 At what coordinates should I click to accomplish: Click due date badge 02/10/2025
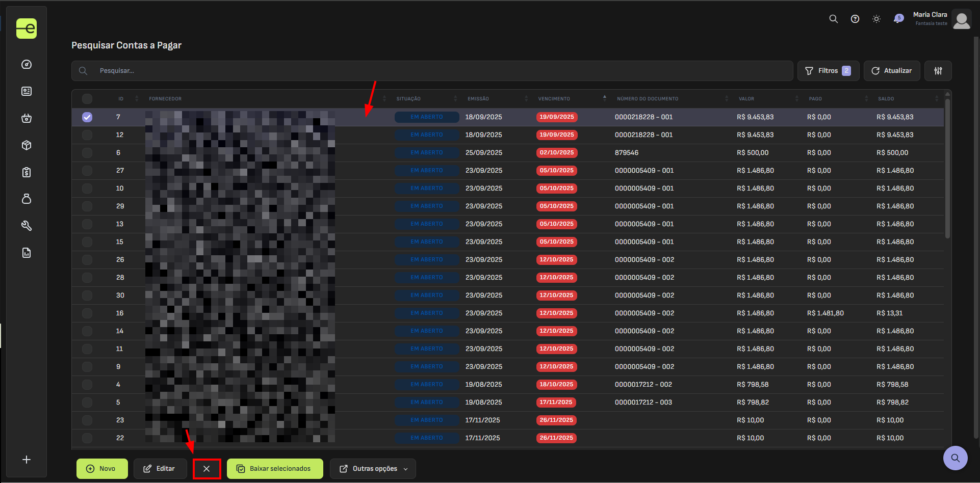pos(557,153)
